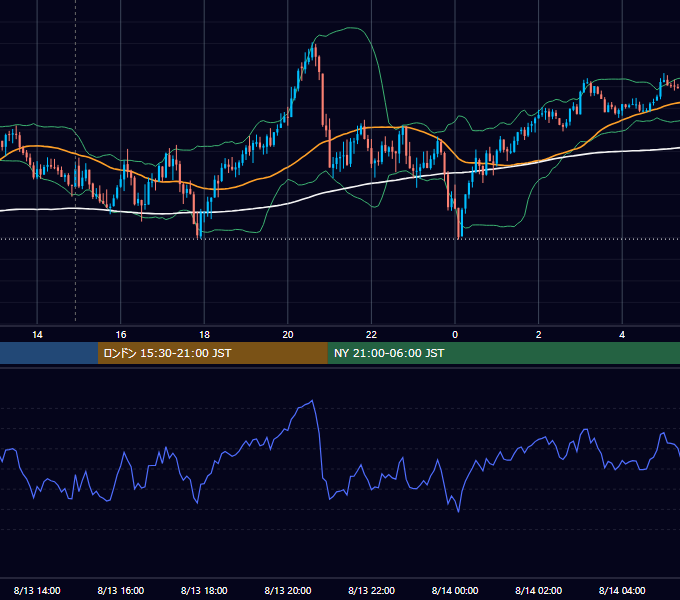
Task: Click the 8/13 16:00 time label
Action: [121, 590]
